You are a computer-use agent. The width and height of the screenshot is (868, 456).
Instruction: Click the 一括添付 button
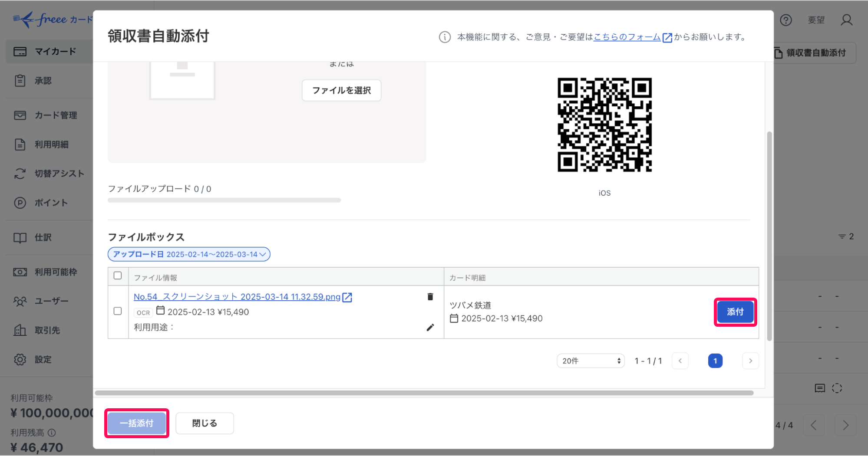[x=137, y=423]
